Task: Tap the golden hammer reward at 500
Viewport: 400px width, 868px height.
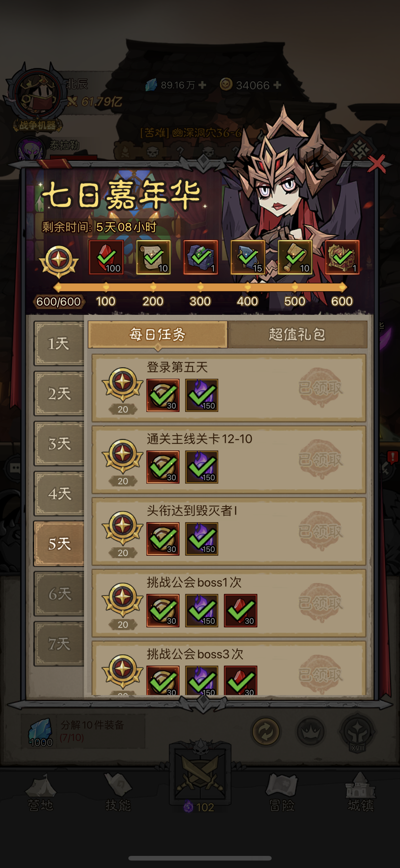Action: point(295,257)
